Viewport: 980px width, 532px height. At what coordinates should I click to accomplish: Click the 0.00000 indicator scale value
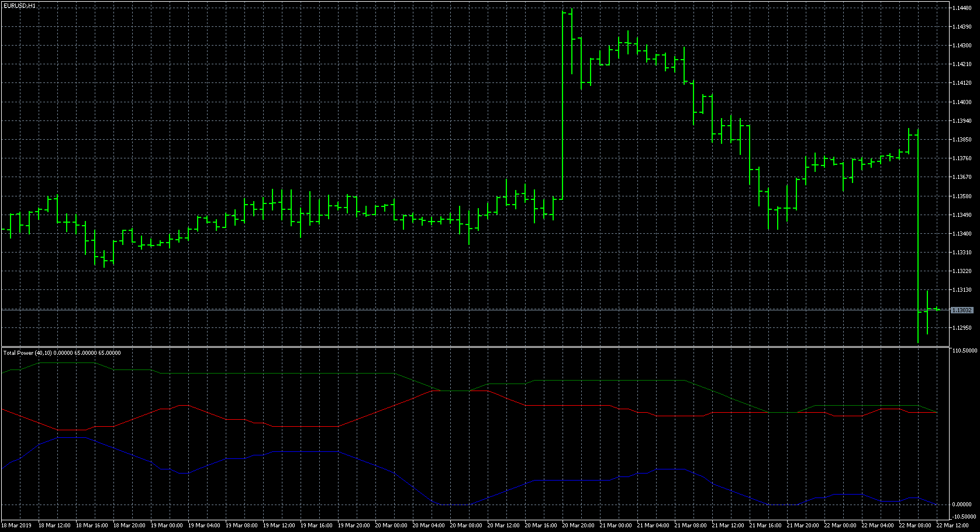coord(962,505)
